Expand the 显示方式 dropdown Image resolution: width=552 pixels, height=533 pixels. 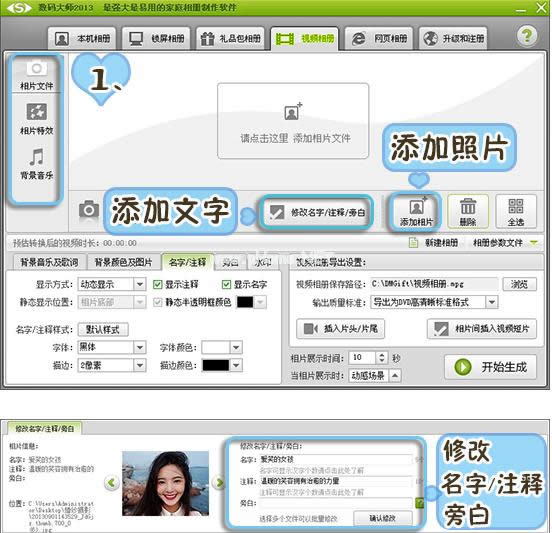140,284
